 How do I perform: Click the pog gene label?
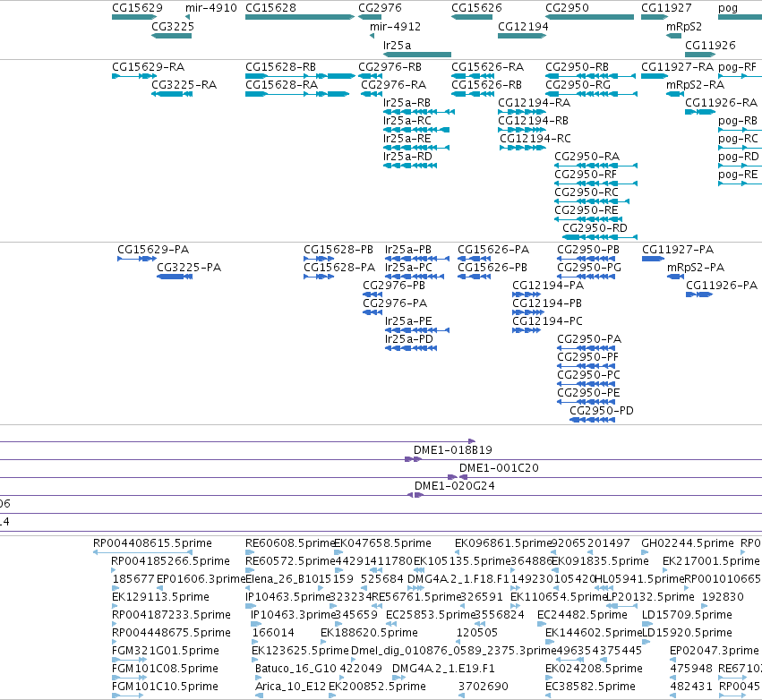(x=727, y=8)
